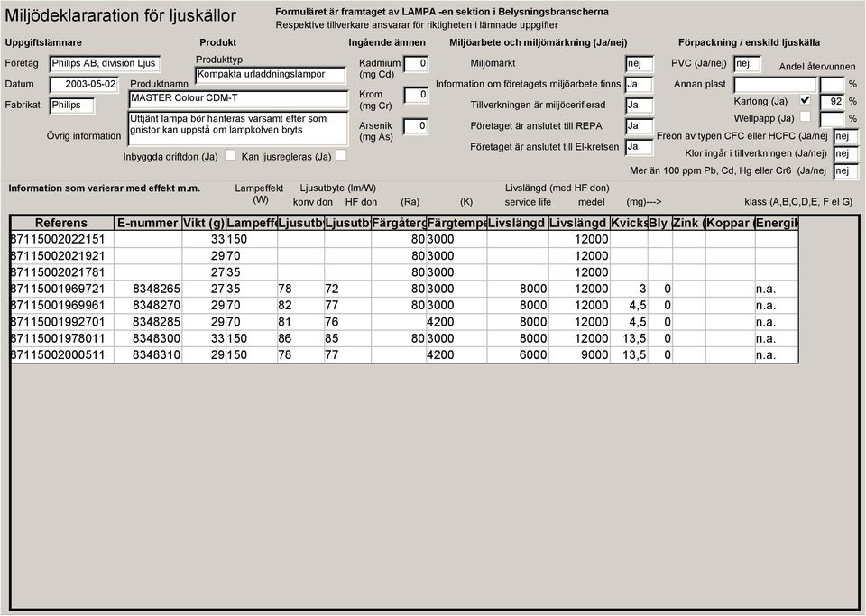Click the field for Information om företagets miljöarbete finns
This screenshot has height=616, width=866.
coord(640,85)
